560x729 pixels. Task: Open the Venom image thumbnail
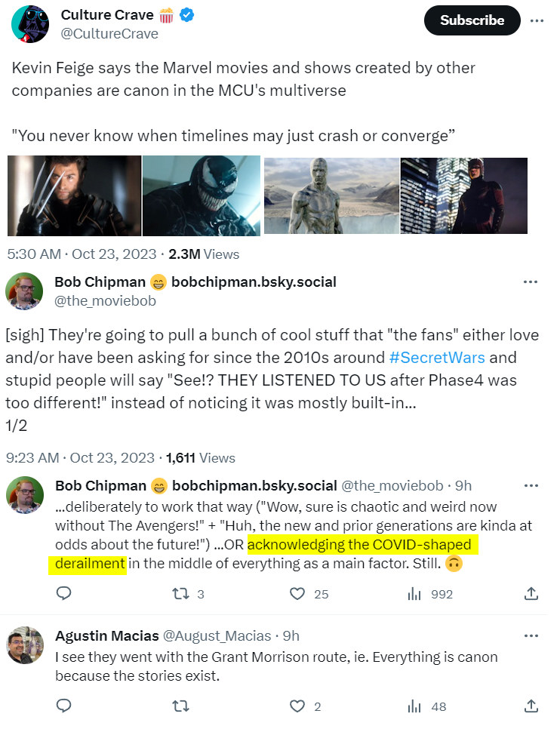pyautogui.click(x=202, y=195)
